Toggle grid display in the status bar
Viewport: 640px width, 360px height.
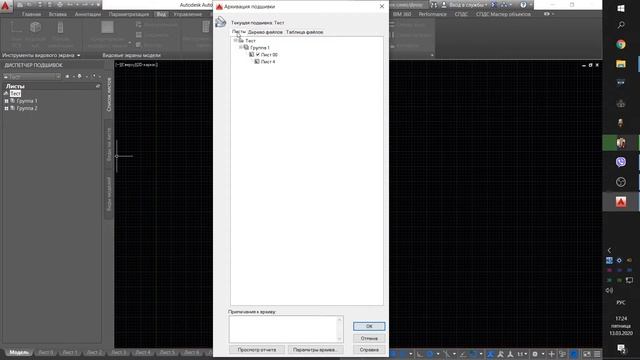[x=393, y=354]
